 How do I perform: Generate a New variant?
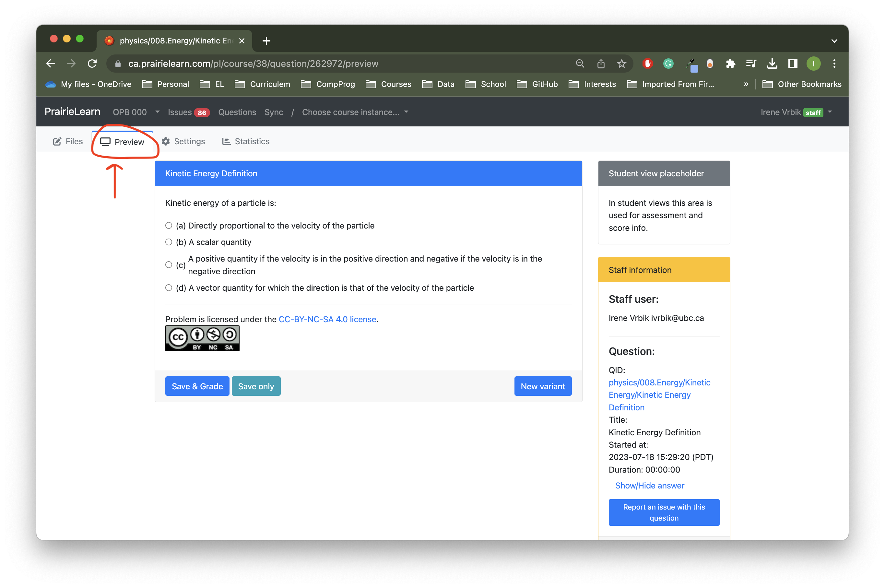point(543,386)
